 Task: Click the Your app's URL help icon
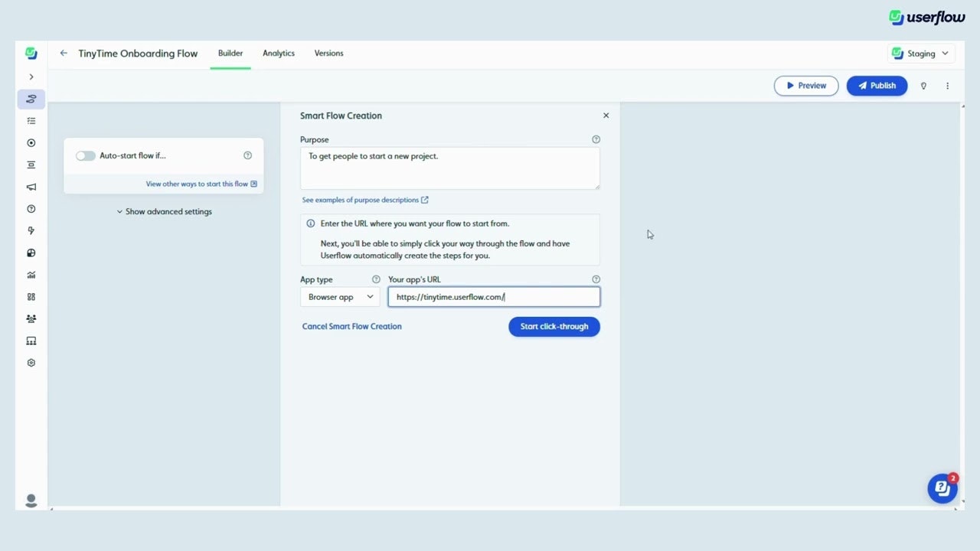click(596, 279)
